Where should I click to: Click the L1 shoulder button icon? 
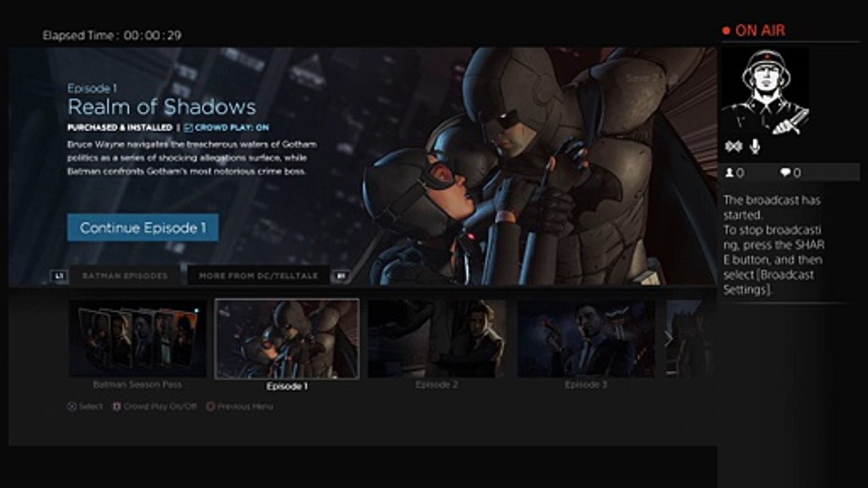click(59, 276)
